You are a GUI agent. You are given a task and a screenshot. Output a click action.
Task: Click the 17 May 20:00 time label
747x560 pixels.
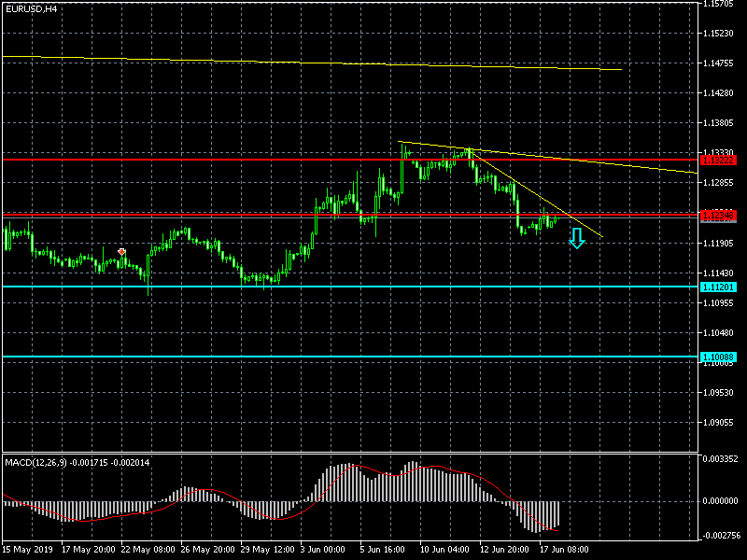click(x=88, y=550)
